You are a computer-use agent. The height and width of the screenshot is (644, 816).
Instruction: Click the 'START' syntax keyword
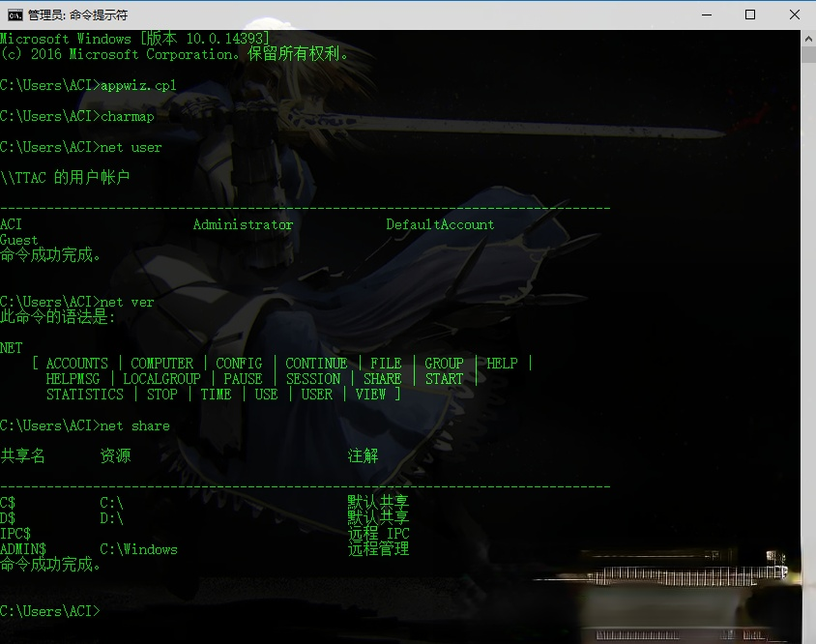pos(444,379)
